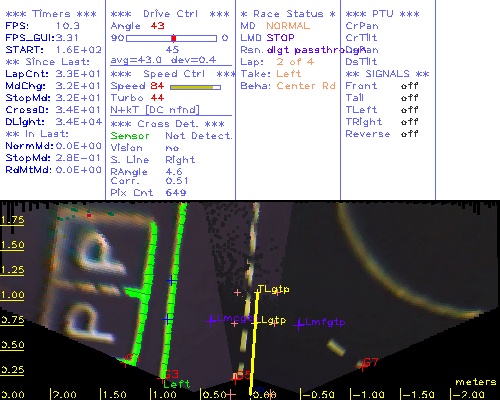Click the red marker on Angle slider
This screenshot has height=400, width=500.
coord(174,38)
